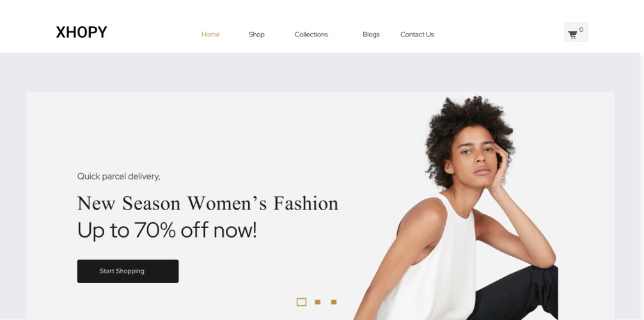Visit the Contact Us page
Screen dimensions: 644x320
417,34
